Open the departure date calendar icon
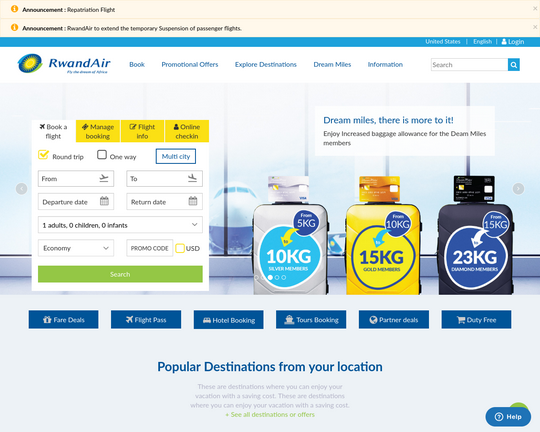540x432 pixels. pyautogui.click(x=104, y=201)
